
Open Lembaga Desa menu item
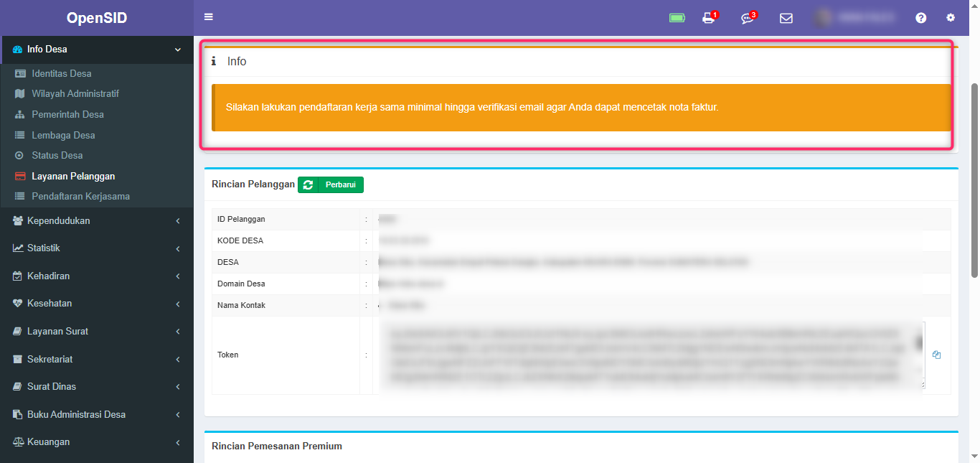[x=63, y=135]
